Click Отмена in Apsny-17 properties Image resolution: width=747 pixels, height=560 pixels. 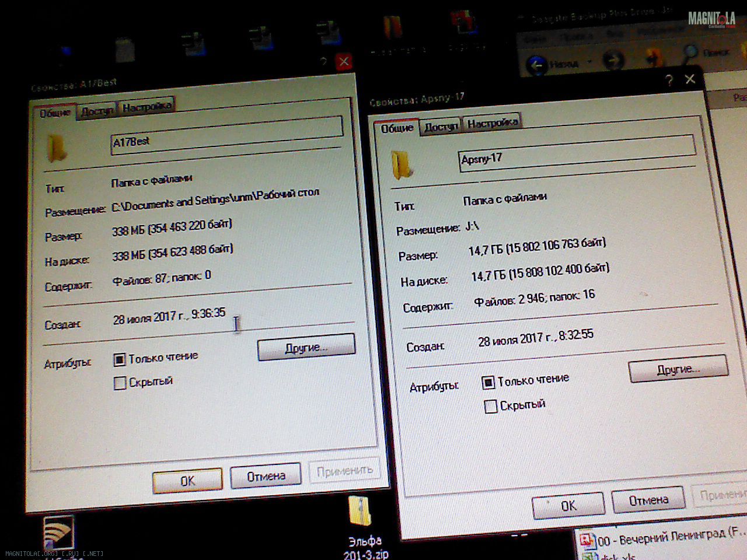(x=648, y=501)
